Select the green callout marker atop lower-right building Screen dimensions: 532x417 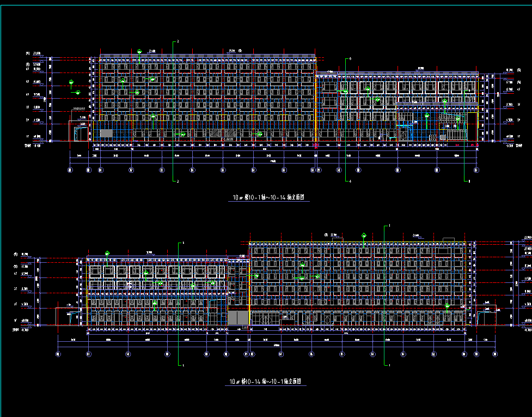tap(364, 235)
